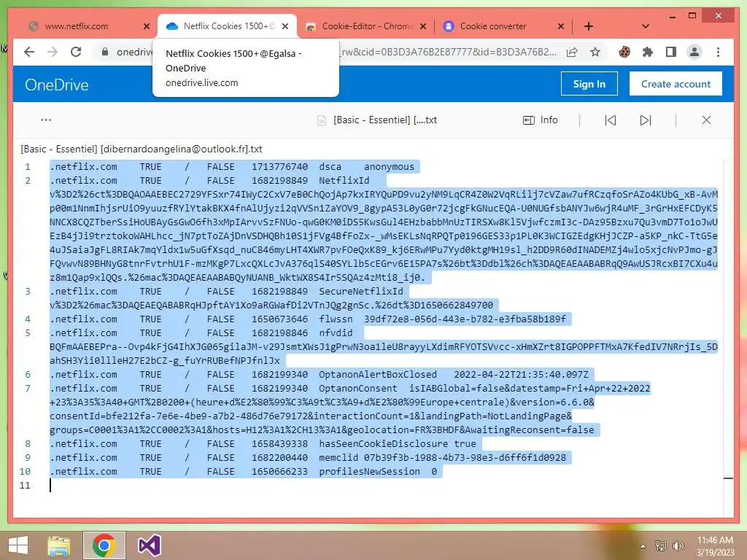Open the Chrome profile avatar
Image resolution: width=747 pixels, height=560 pixels.
[694, 52]
